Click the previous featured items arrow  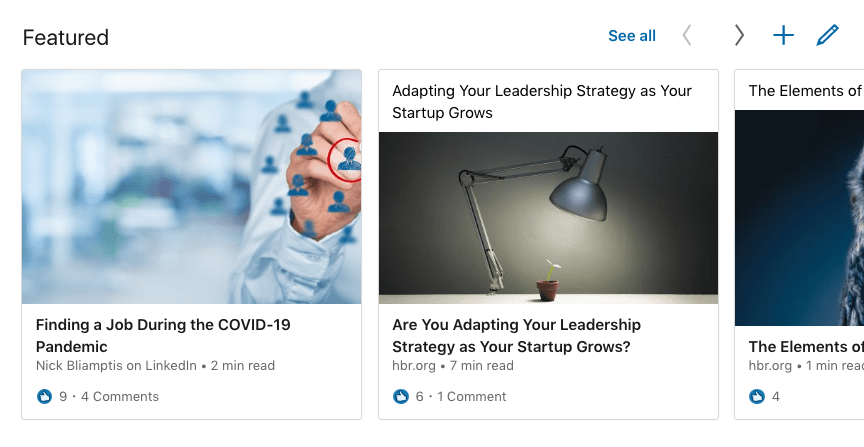click(x=687, y=36)
